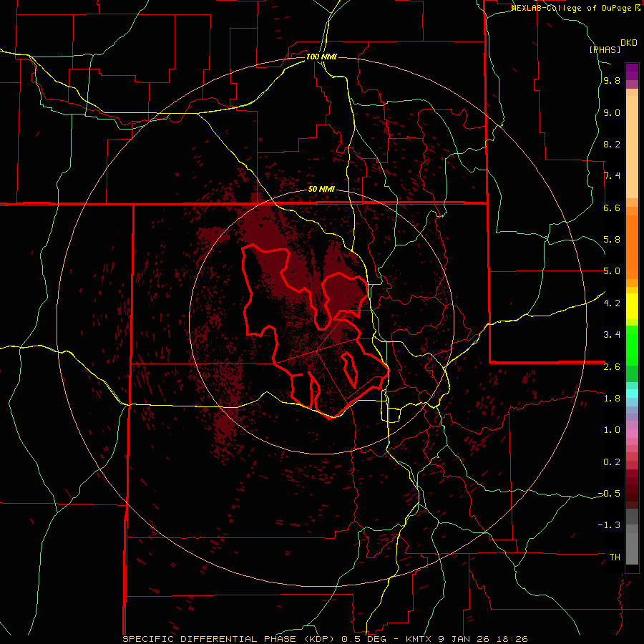Click the 50 NMI range ring label
Image resolution: width=644 pixels, height=644 pixels.
[x=321, y=190]
